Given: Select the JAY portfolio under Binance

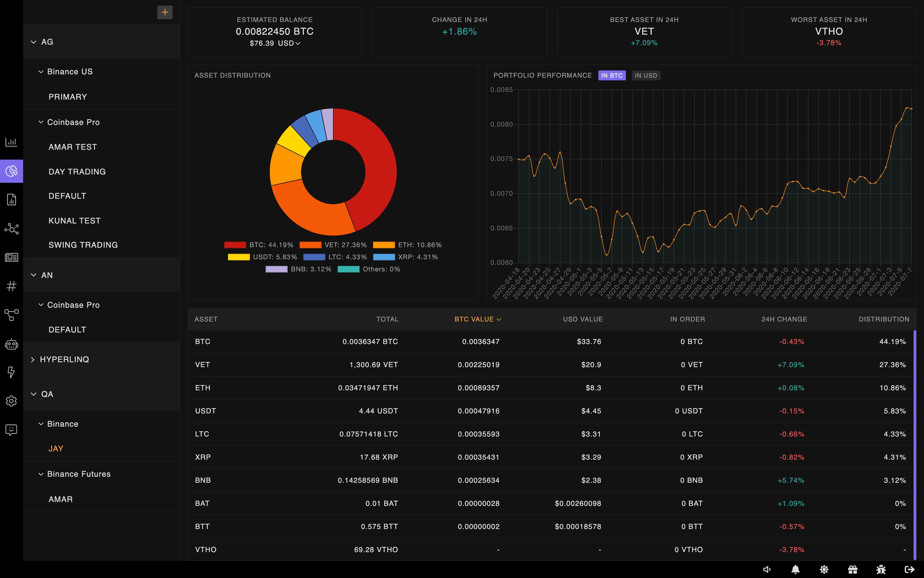Looking at the screenshot, I should (56, 448).
